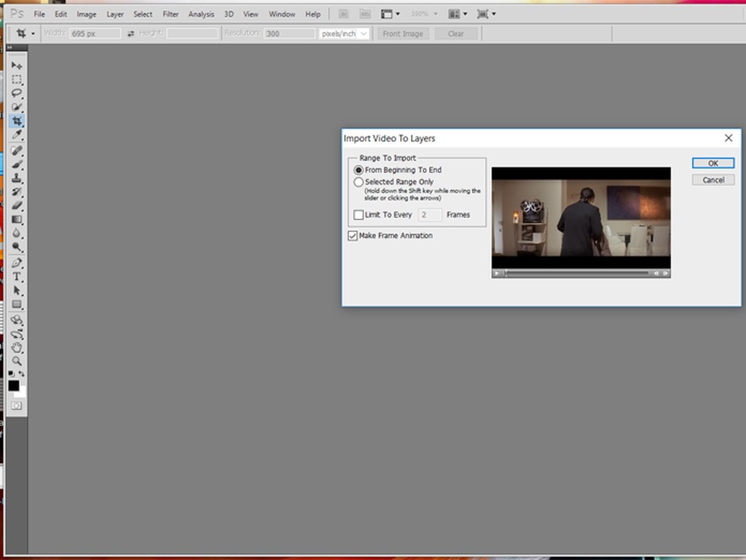
Task: Reset default foreground and background colors
Action: pyautogui.click(x=11, y=374)
